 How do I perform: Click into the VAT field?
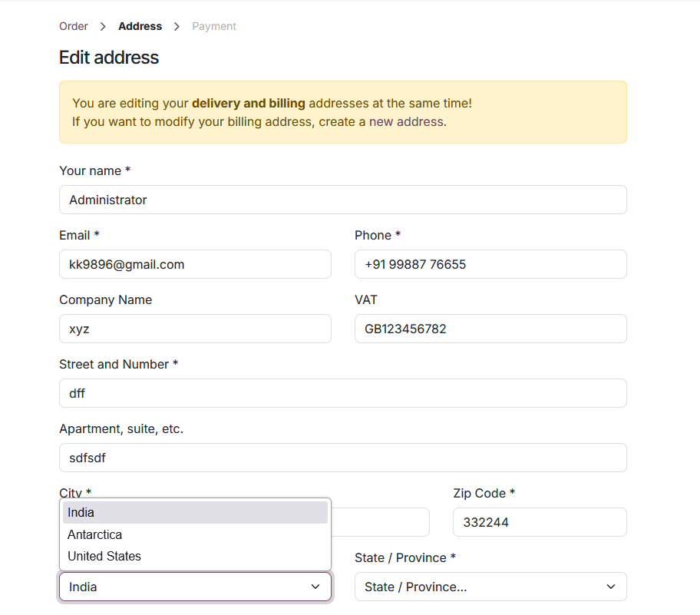490,329
